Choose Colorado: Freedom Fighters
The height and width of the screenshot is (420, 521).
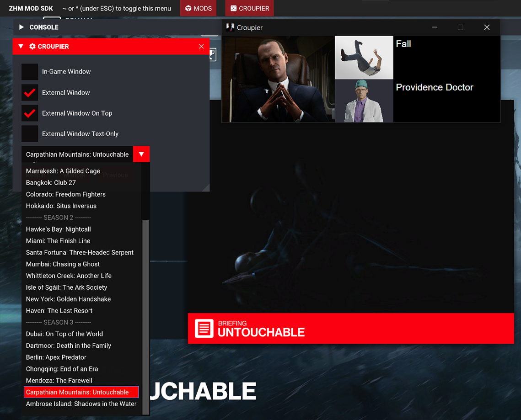point(66,194)
